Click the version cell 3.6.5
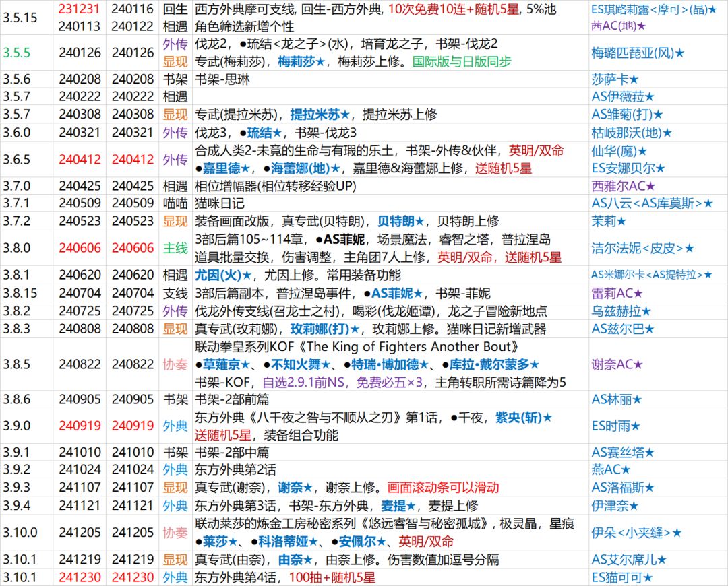 click(x=17, y=159)
